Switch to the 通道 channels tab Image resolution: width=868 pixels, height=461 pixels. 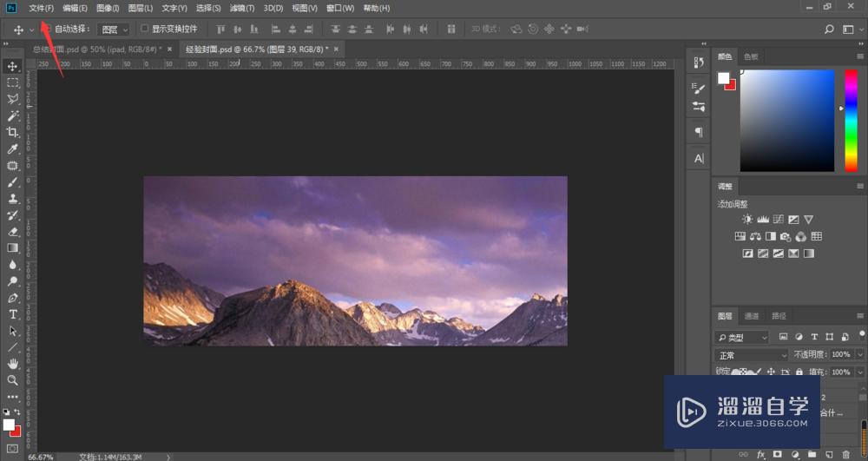pyautogui.click(x=752, y=316)
